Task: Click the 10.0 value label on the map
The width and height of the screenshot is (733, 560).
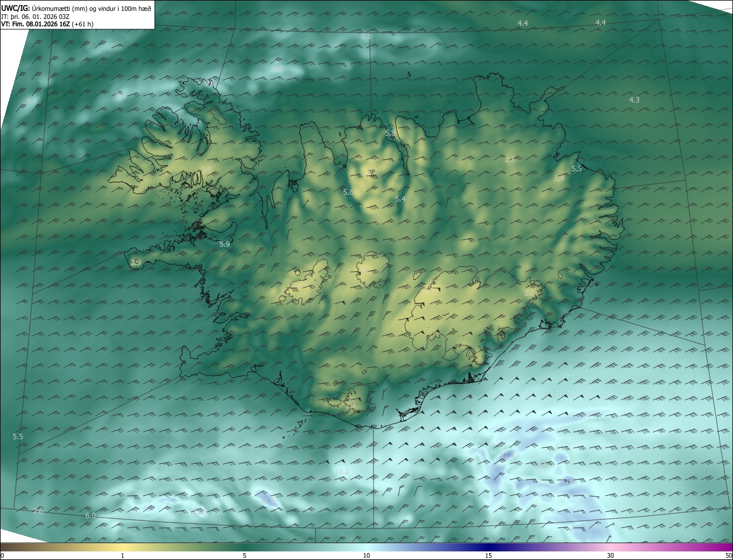Action: coord(342,472)
